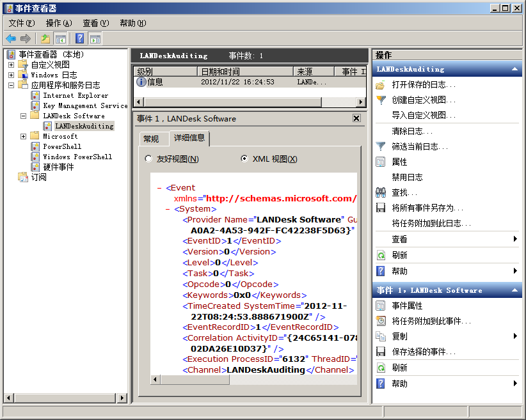Click the 打开保存的日志 folder icon

[x=380, y=85]
